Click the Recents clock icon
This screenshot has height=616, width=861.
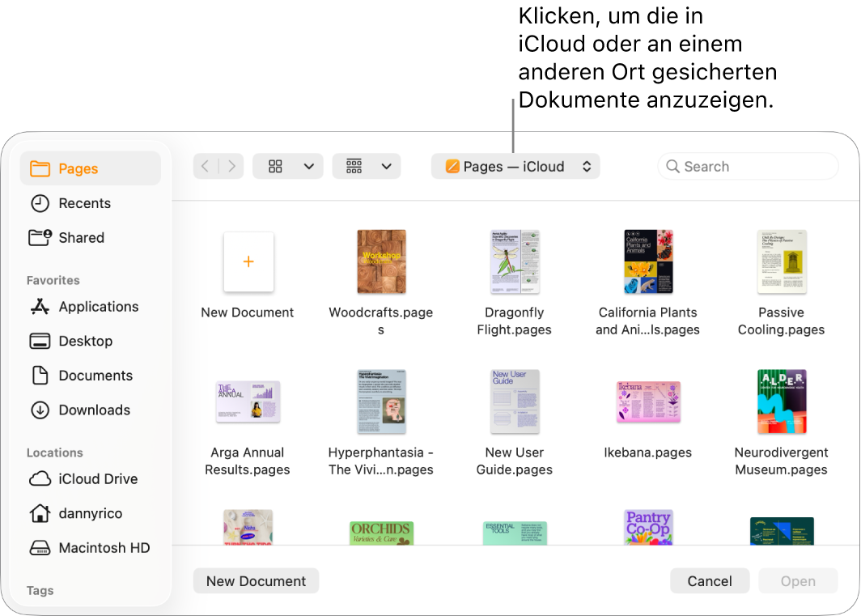(40, 203)
